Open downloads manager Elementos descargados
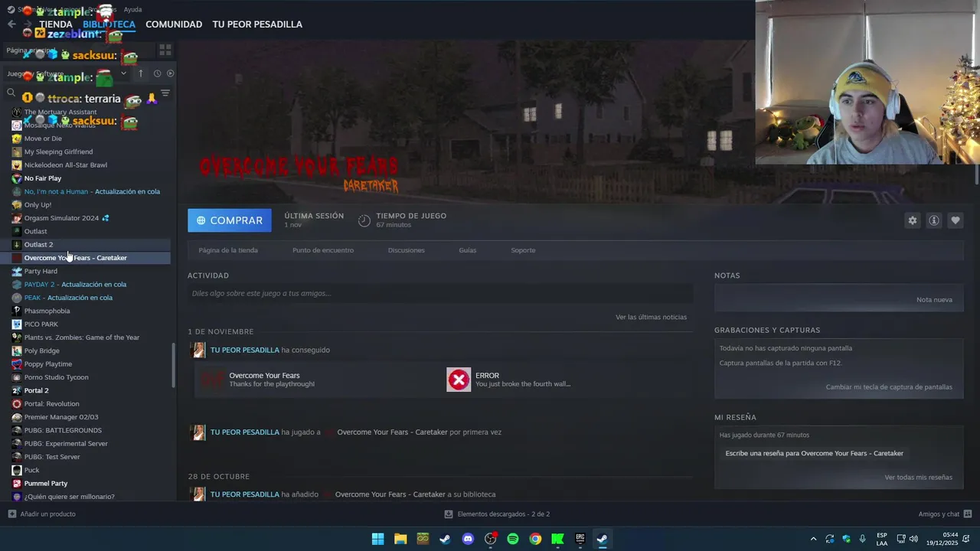 (x=497, y=514)
